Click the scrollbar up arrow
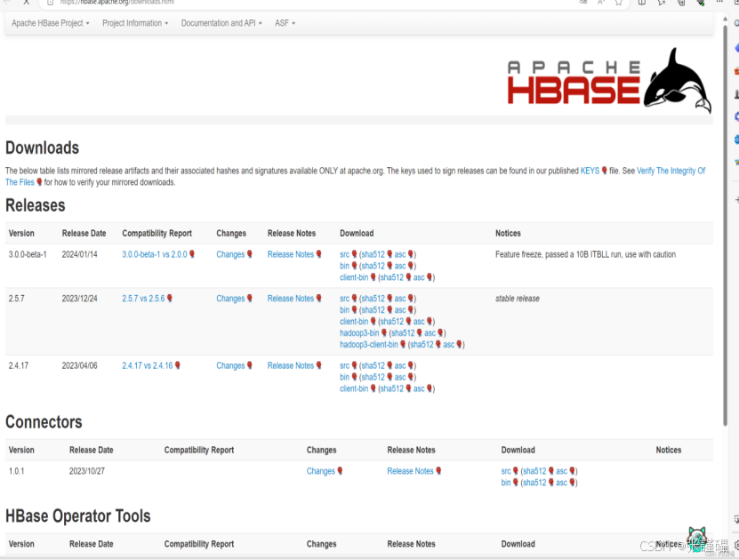The image size is (739, 560). coord(726,19)
